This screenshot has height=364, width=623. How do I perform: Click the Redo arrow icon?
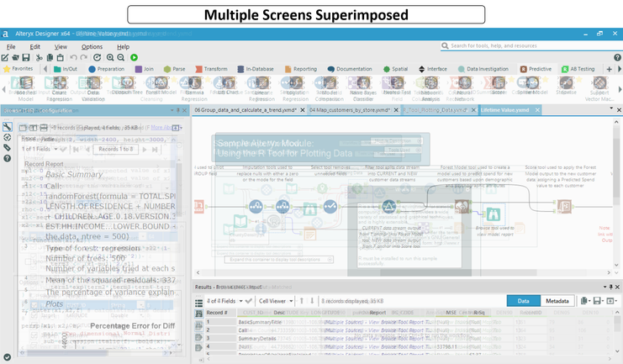click(x=84, y=58)
